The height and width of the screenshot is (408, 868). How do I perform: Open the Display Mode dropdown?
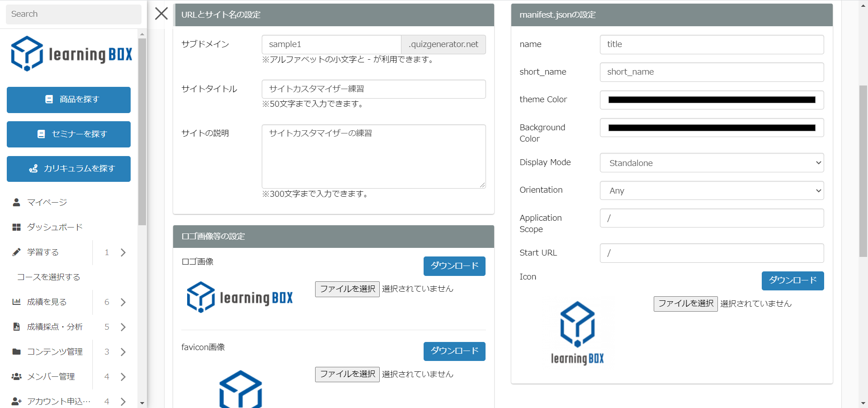click(712, 163)
